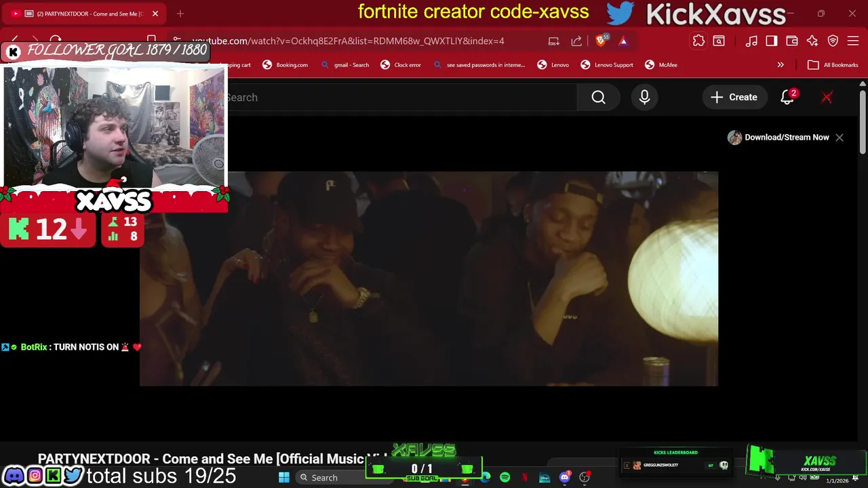The height and width of the screenshot is (488, 868).
Task: Close the PARTYNEXTDOOR browser tab
Action: (155, 14)
